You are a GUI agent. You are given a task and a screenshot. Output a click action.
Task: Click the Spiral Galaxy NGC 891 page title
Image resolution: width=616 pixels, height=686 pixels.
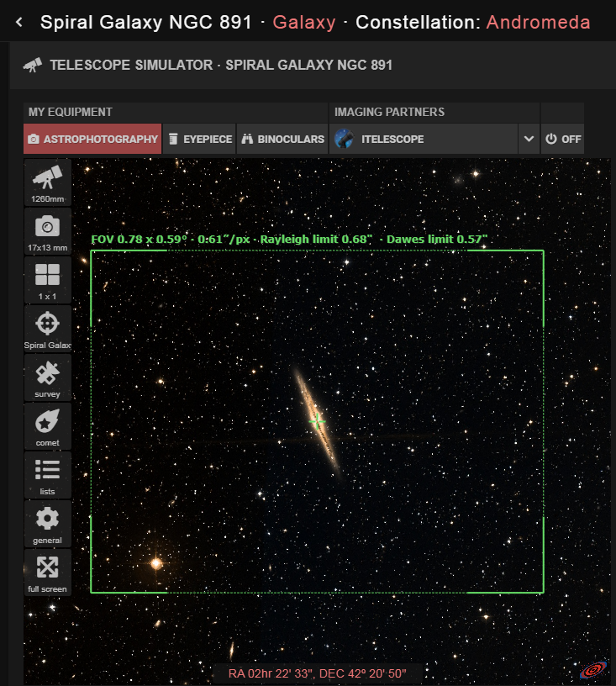(146, 22)
